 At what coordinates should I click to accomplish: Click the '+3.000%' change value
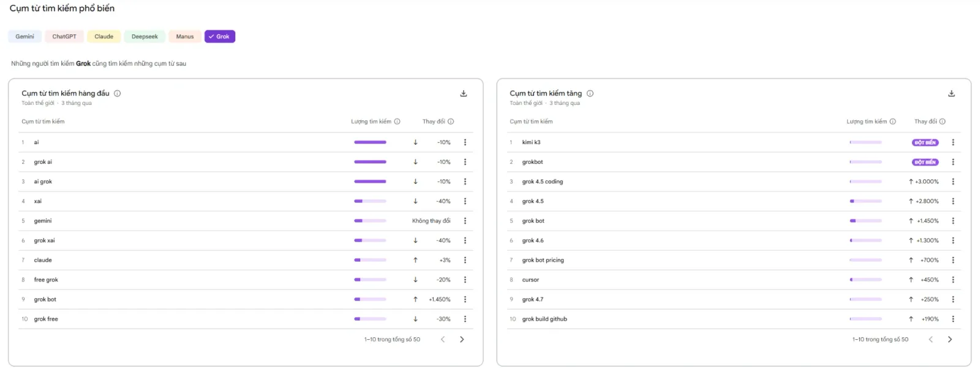click(x=927, y=182)
